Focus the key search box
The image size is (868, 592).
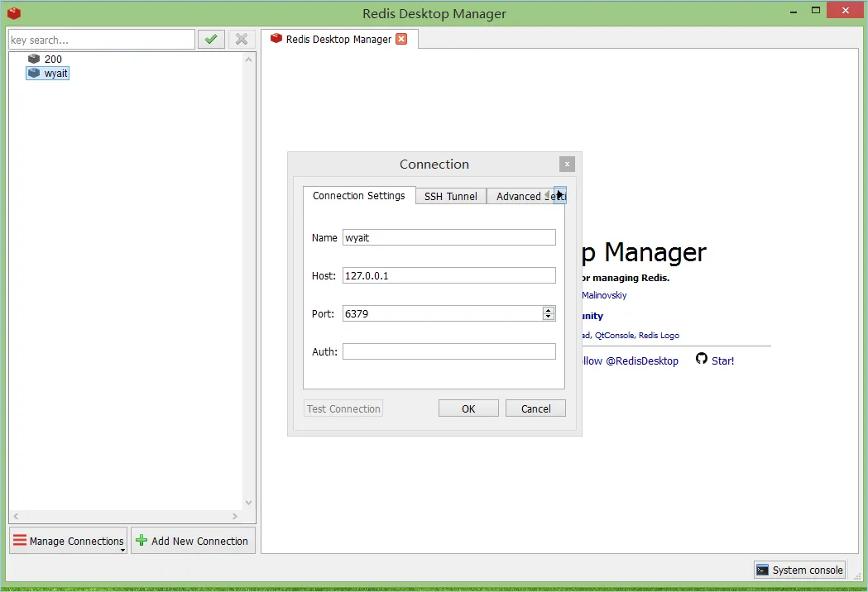[102, 40]
